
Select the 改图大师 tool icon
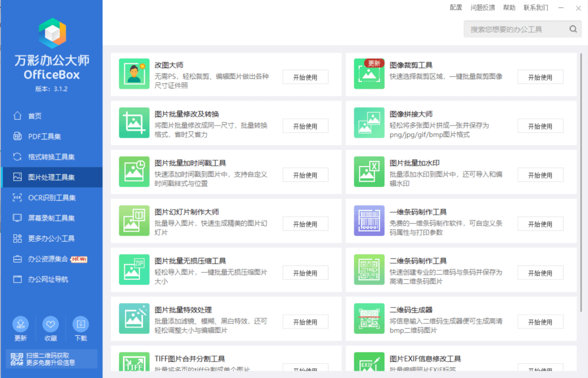point(134,73)
